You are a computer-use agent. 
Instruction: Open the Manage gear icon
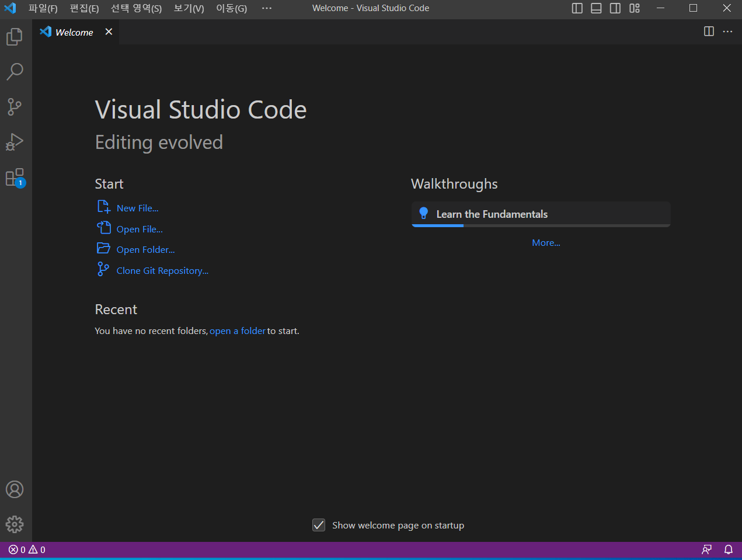click(15, 524)
